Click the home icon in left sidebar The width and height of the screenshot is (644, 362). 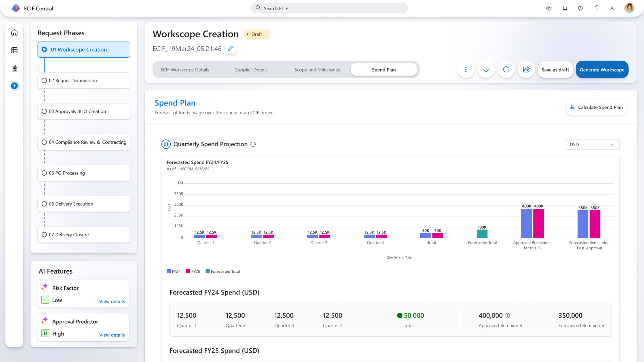[x=14, y=32]
